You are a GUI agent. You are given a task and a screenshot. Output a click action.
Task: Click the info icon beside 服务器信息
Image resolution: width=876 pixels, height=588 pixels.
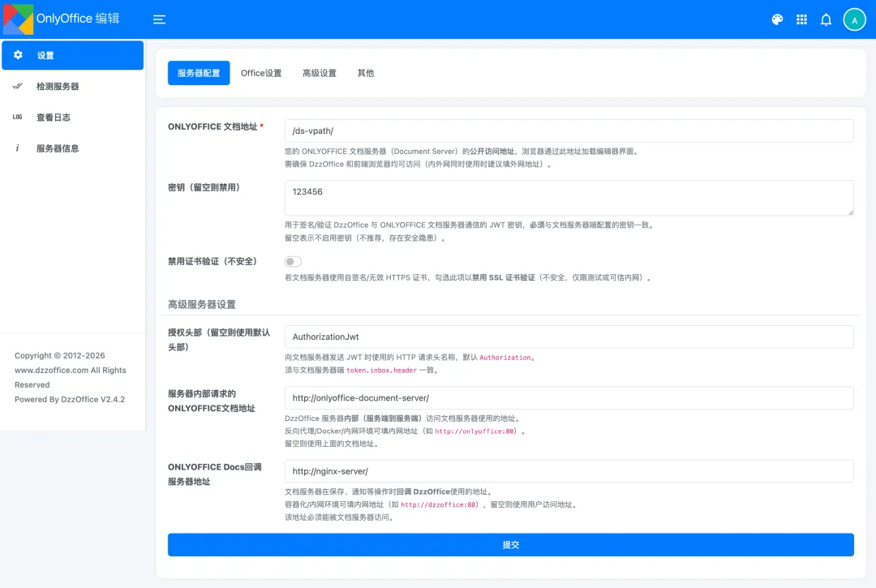(17, 148)
